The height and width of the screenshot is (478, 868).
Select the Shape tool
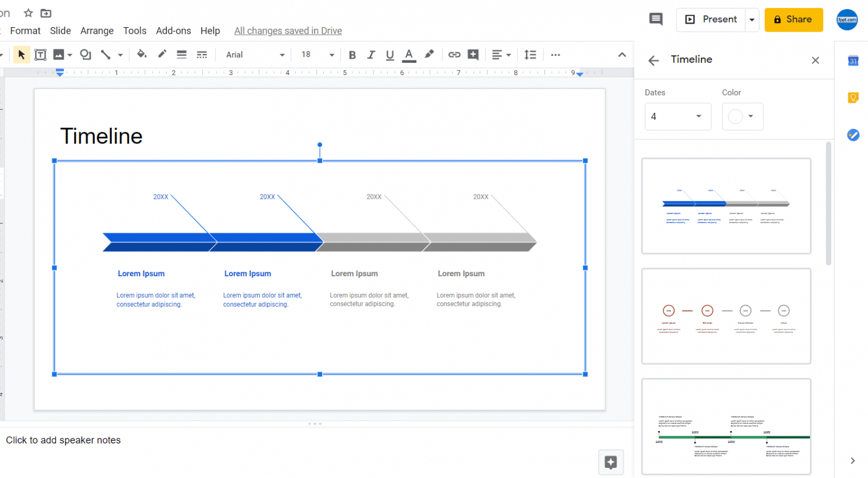pos(85,54)
